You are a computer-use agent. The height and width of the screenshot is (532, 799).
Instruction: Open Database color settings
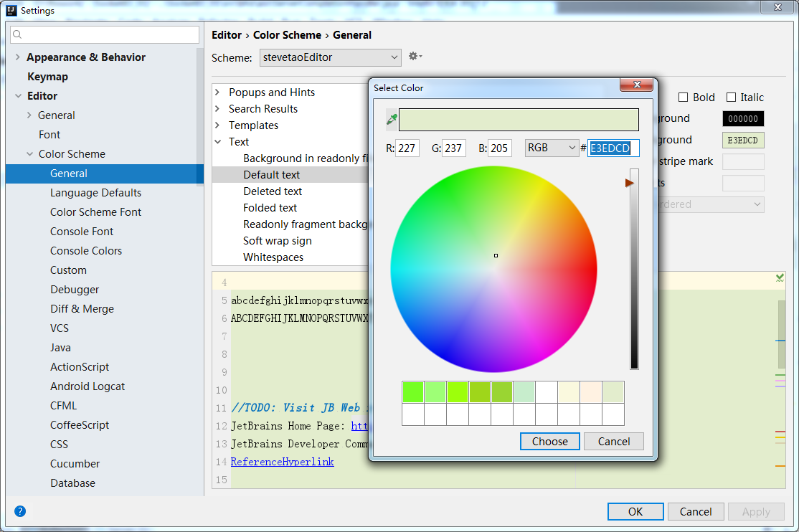tap(73, 483)
